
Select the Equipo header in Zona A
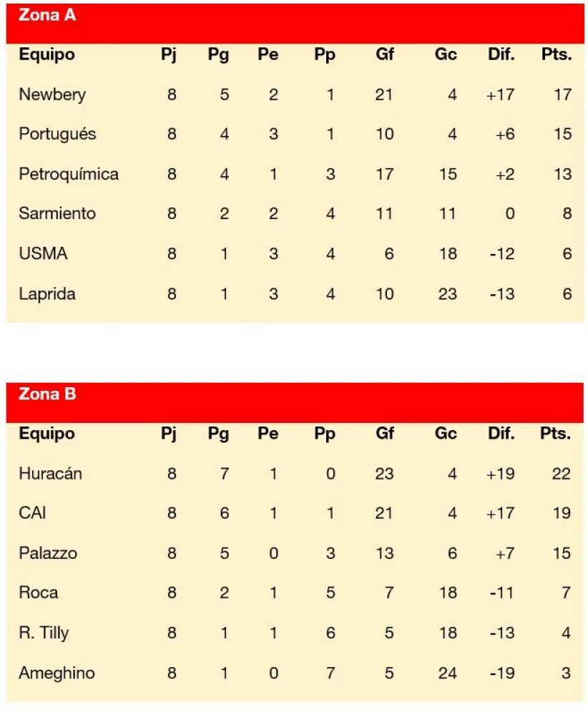[x=46, y=55]
